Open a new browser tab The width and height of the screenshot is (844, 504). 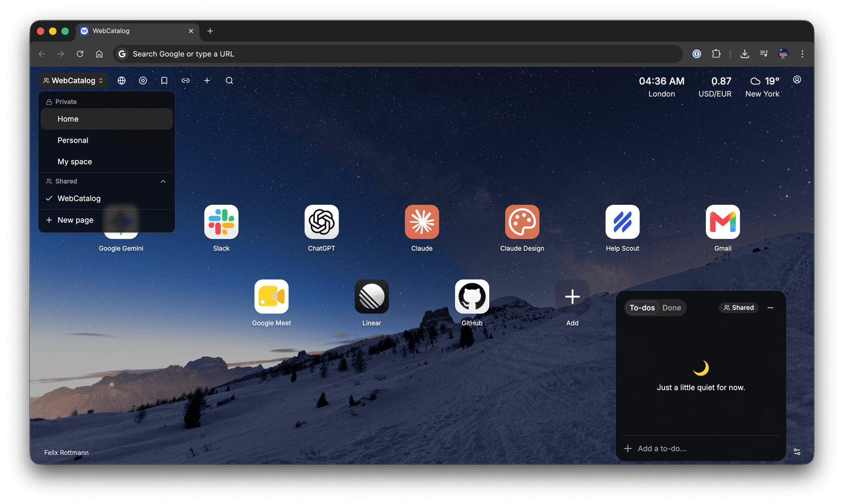(210, 31)
